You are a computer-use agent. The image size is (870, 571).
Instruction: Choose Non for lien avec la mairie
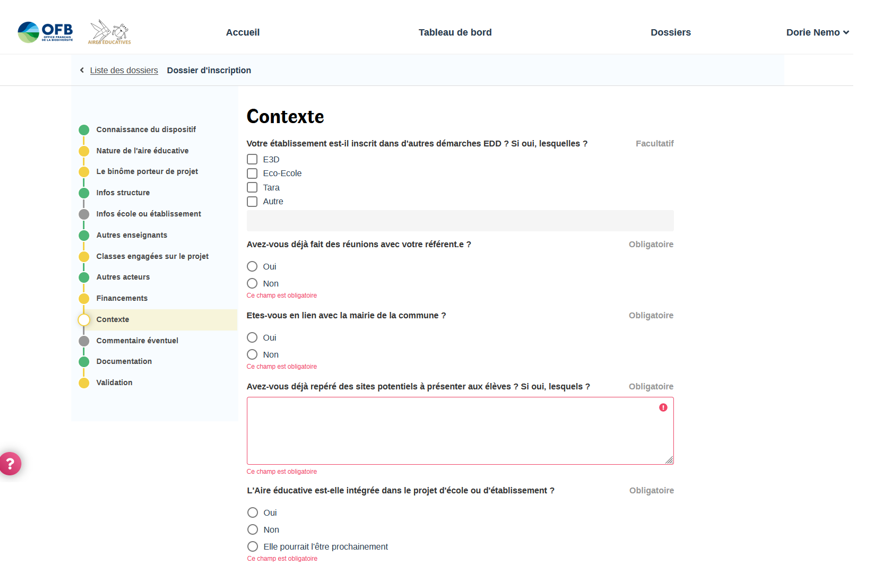pos(252,355)
